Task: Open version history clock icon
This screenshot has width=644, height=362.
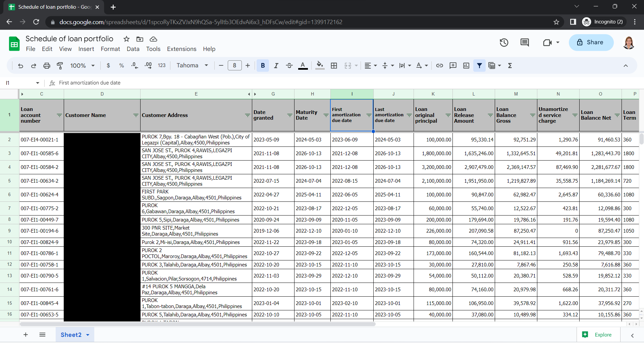Action: tap(504, 43)
